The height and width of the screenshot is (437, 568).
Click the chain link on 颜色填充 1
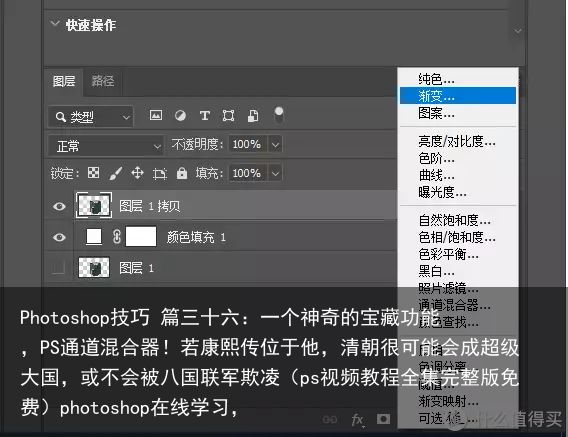point(116,237)
